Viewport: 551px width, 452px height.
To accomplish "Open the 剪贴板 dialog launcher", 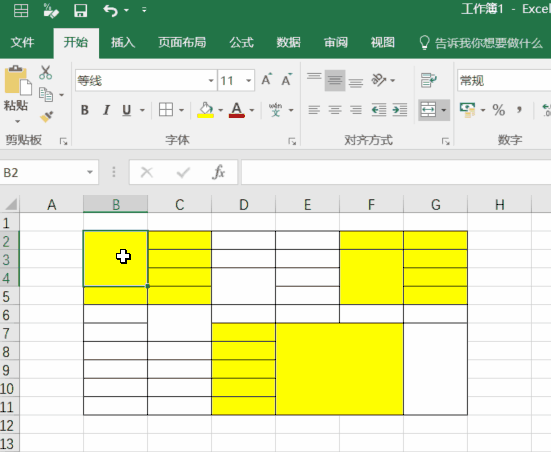I will (64, 141).
